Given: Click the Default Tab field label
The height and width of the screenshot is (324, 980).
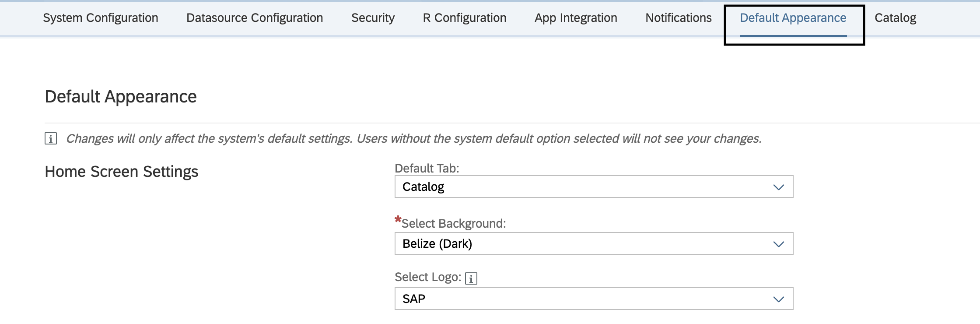Looking at the screenshot, I should (x=427, y=169).
